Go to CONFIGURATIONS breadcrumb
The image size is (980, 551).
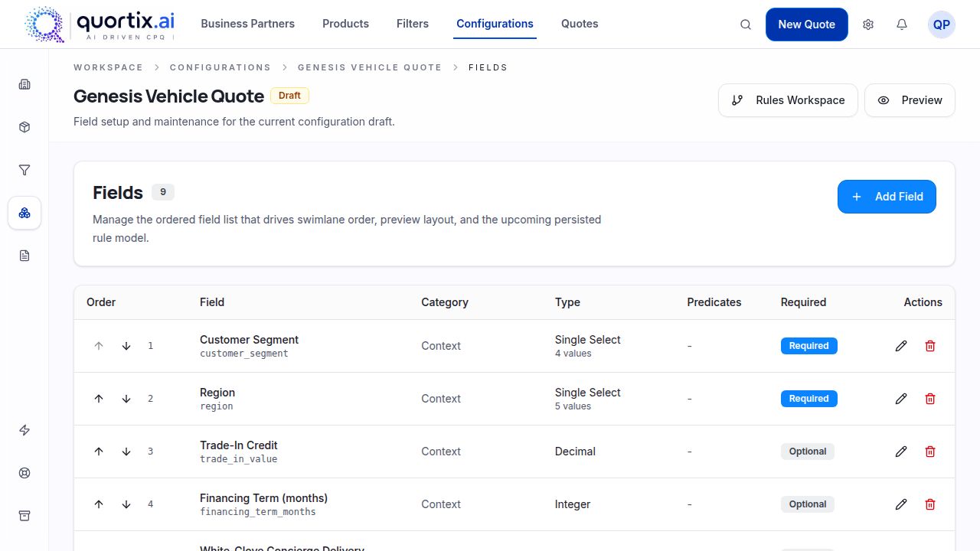(220, 67)
